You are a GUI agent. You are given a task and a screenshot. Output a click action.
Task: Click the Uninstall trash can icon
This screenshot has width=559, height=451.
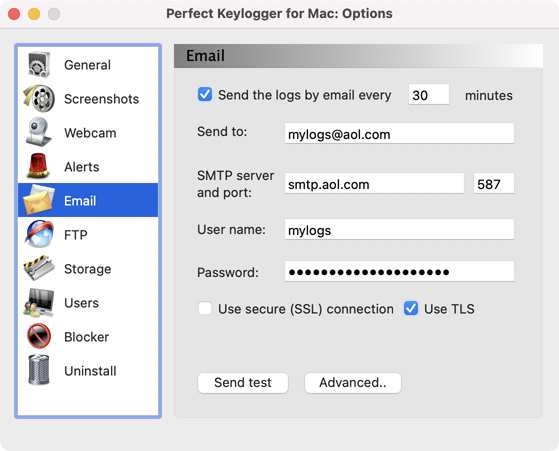(x=39, y=370)
